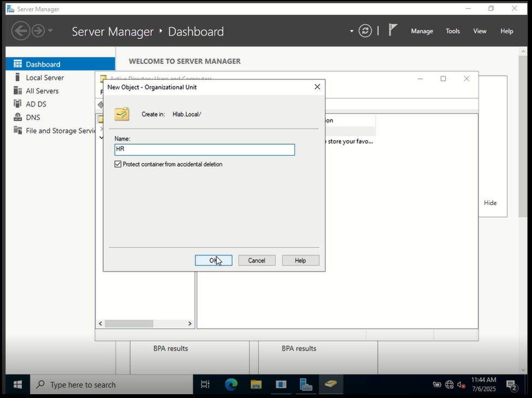This screenshot has width=532, height=398.
Task: Close the Active Directory Users and Computers window
Action: [466, 79]
